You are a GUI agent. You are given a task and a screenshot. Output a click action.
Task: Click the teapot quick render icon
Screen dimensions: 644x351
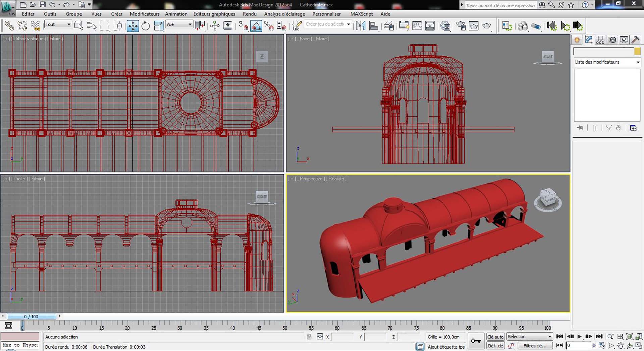pos(486,26)
